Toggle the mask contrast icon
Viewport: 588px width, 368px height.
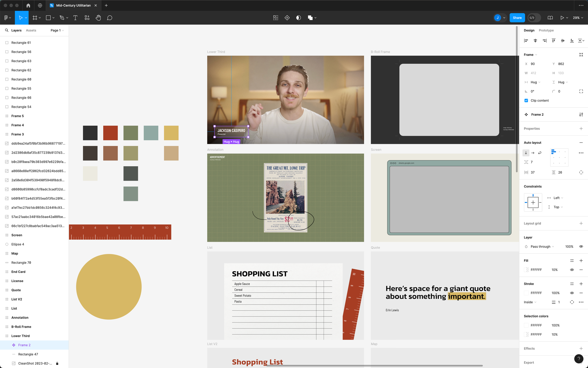298,18
